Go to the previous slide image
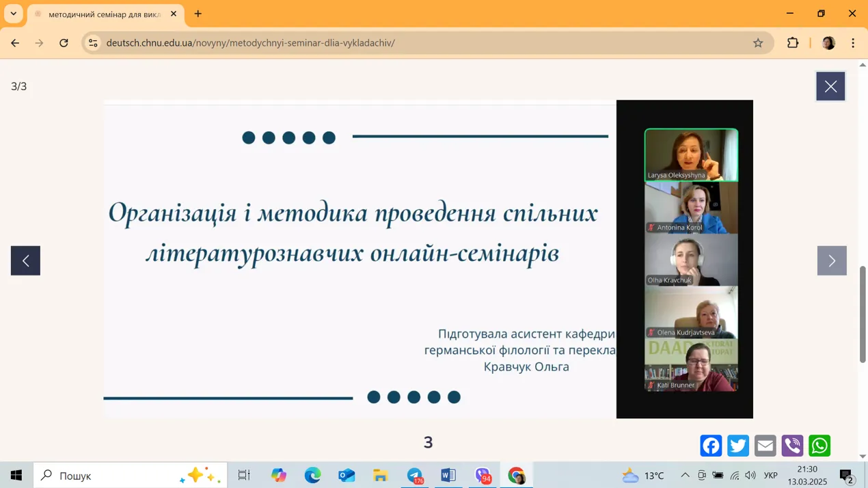The width and height of the screenshot is (868, 488). tap(25, 260)
